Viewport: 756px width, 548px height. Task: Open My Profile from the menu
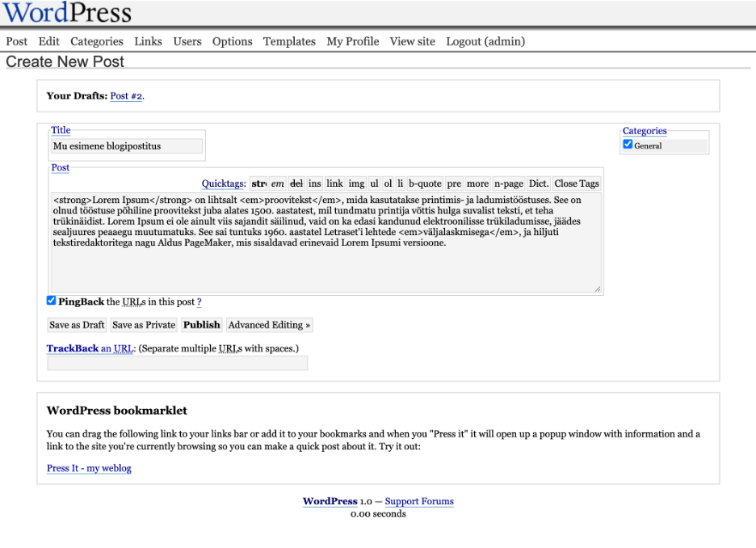352,41
